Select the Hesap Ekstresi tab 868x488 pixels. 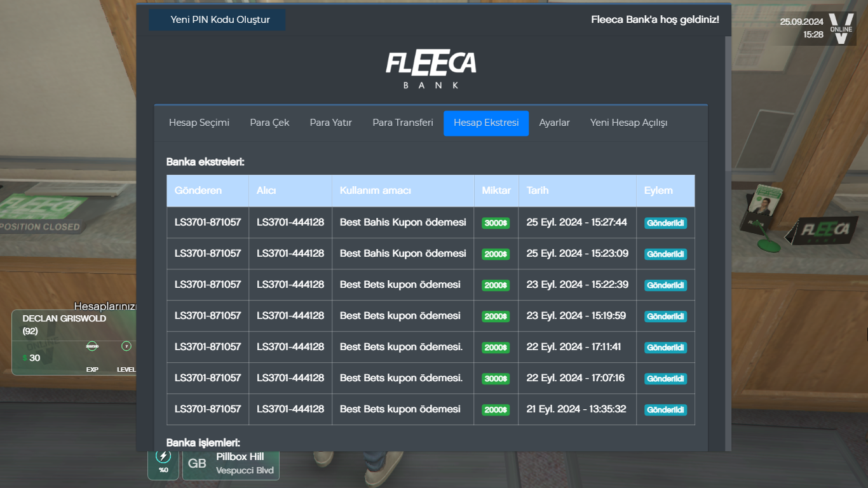[x=486, y=123]
